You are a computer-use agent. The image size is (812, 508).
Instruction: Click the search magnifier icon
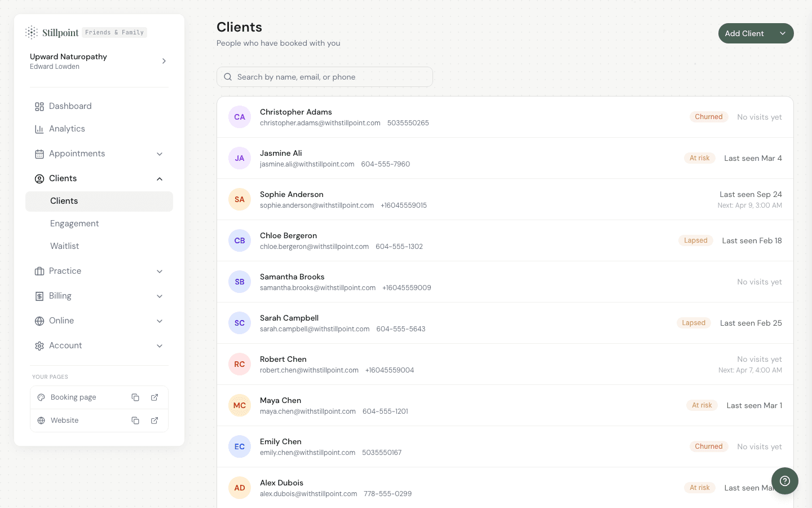click(x=228, y=77)
